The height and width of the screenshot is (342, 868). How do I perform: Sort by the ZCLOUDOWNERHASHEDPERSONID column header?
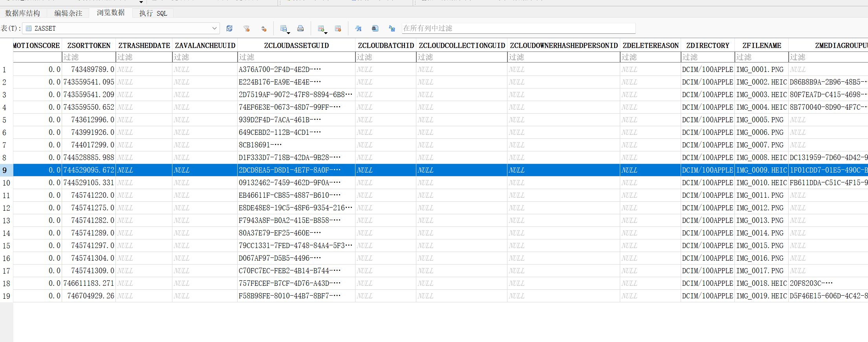tap(564, 46)
